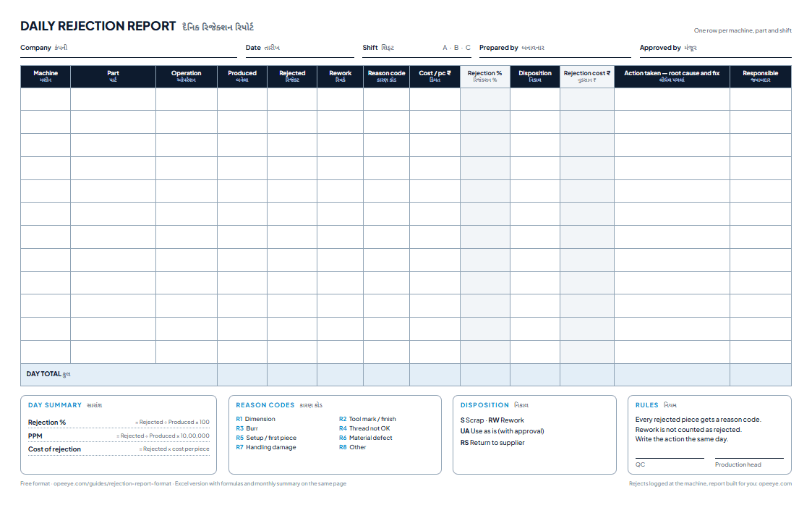Click the QC signature line
812x505 pixels.
click(x=670, y=458)
